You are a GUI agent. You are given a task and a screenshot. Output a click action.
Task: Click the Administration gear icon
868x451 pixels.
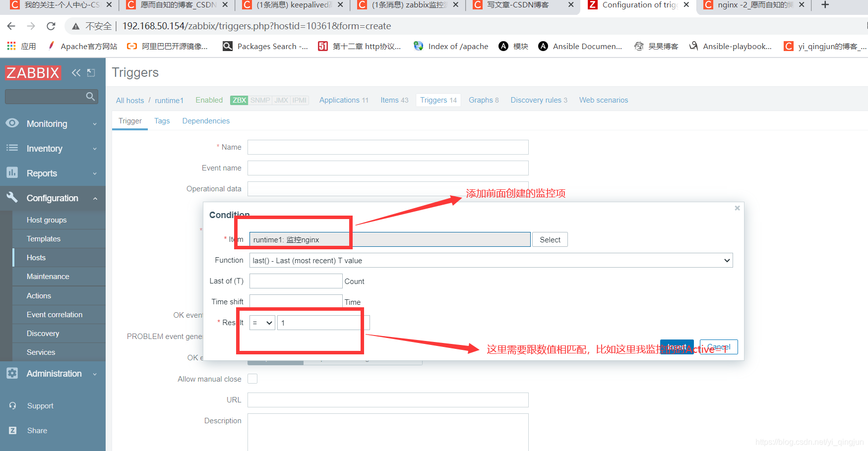click(12, 373)
